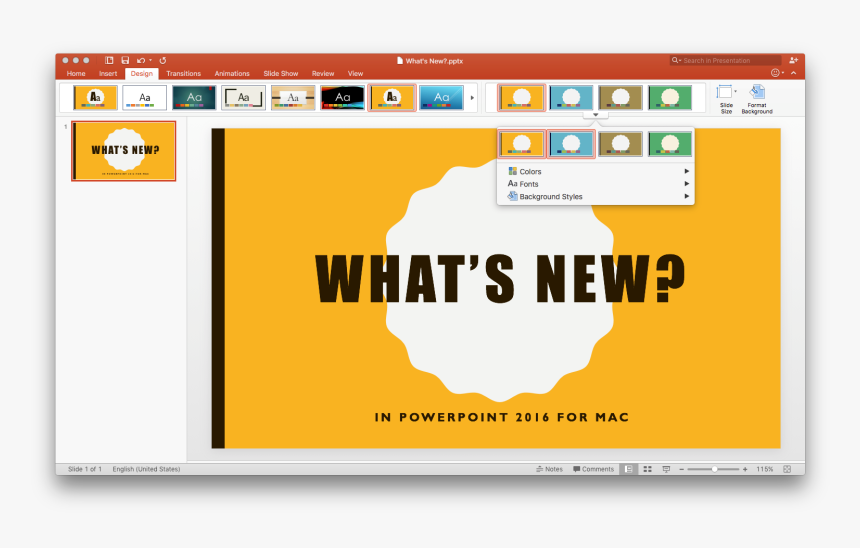This screenshot has width=860, height=548.
Task: Click English (United States) language indicator
Action: point(146,469)
